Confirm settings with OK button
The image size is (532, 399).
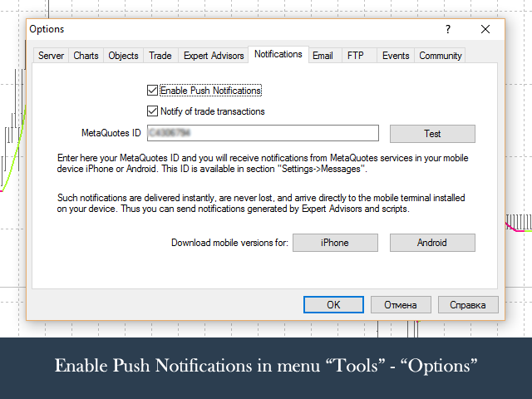pyautogui.click(x=333, y=305)
